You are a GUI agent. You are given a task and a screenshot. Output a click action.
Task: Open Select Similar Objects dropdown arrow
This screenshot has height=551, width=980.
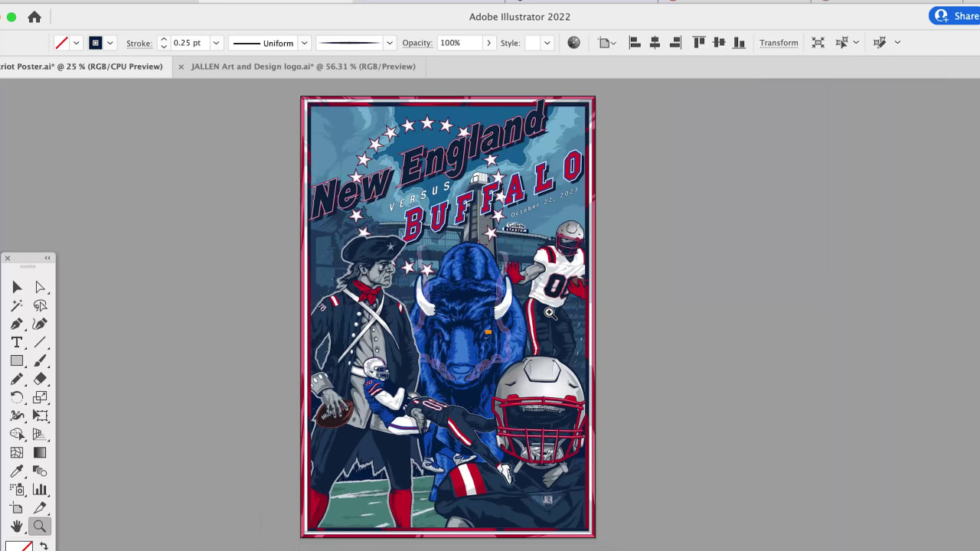[x=856, y=43]
